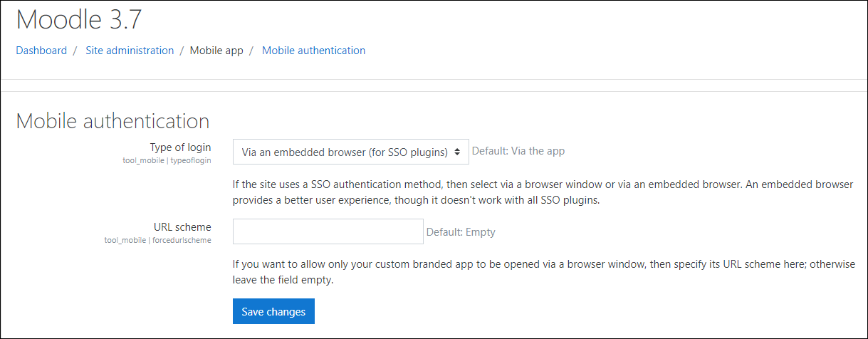The height and width of the screenshot is (339, 868).
Task: Click the slash separator after Dashboard
Action: (75, 51)
